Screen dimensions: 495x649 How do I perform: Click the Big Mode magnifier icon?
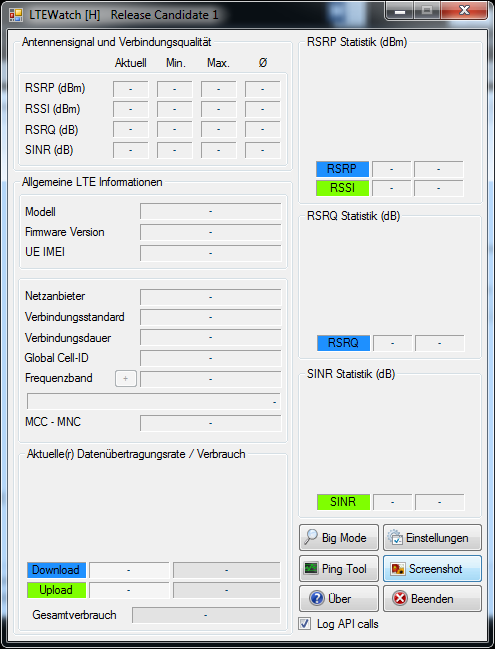[310, 537]
